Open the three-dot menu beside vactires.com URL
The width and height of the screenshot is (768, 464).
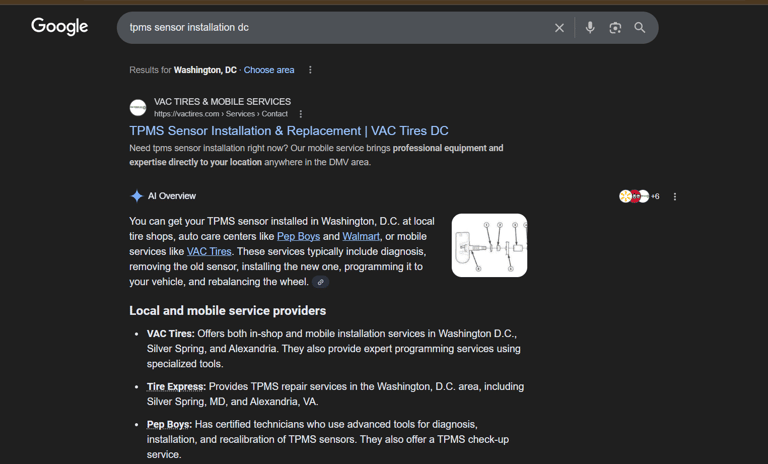pos(301,114)
